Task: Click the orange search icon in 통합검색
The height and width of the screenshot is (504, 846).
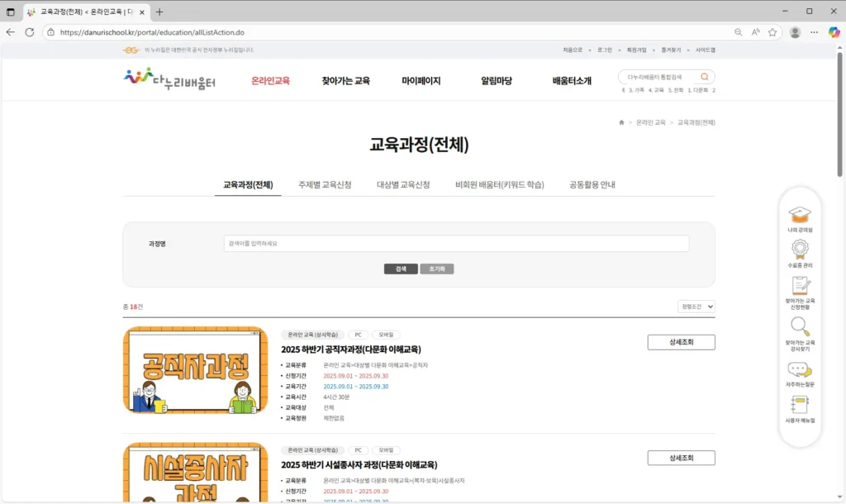Action: [704, 77]
